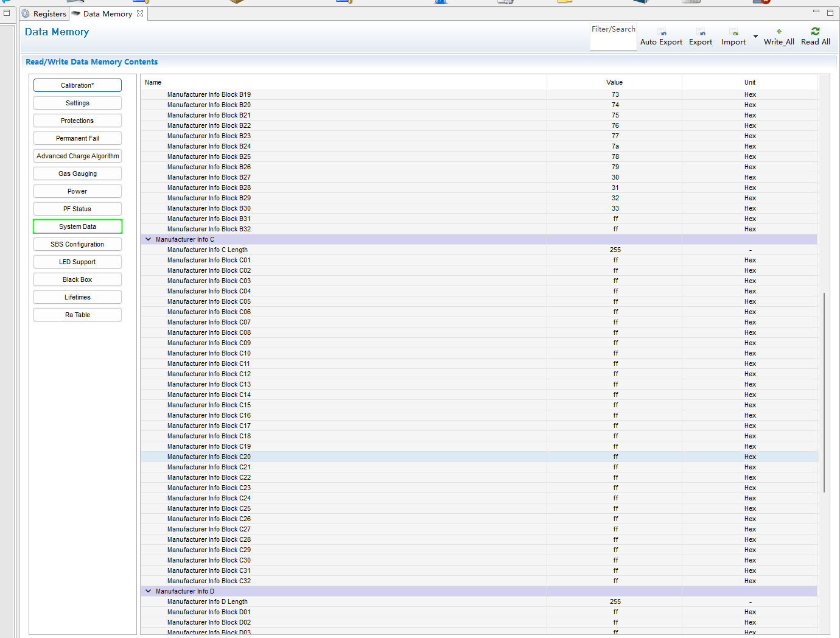Open the Settings category

tap(77, 103)
